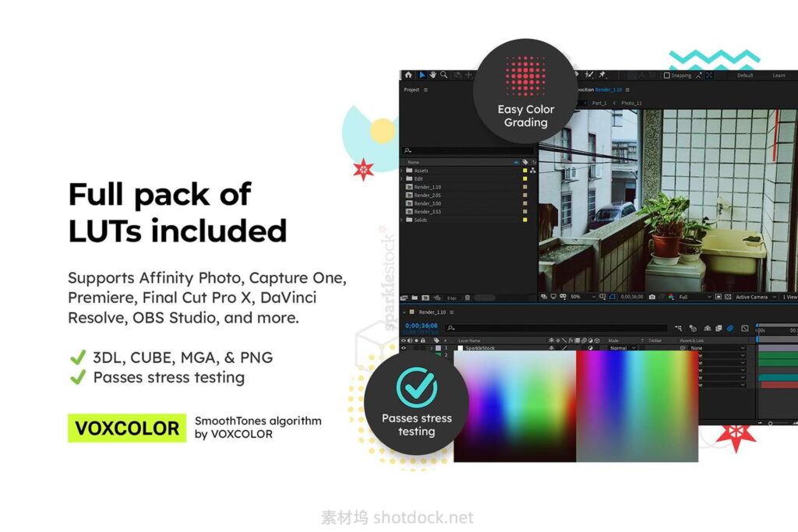Select the Render_1.10 composition in Project
The image size is (798, 532).
428,187
